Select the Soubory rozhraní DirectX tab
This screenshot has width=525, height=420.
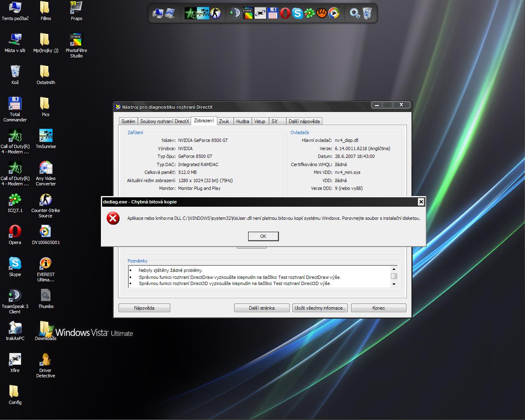[164, 121]
